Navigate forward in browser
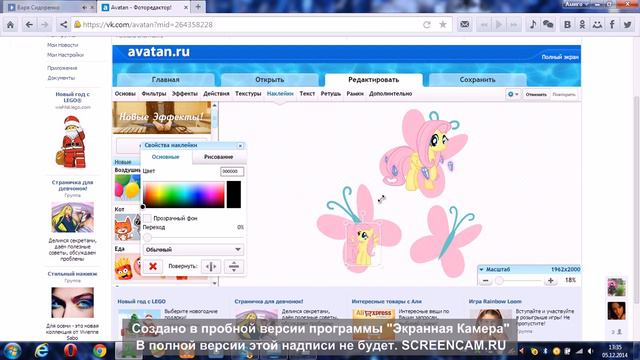 point(44,25)
